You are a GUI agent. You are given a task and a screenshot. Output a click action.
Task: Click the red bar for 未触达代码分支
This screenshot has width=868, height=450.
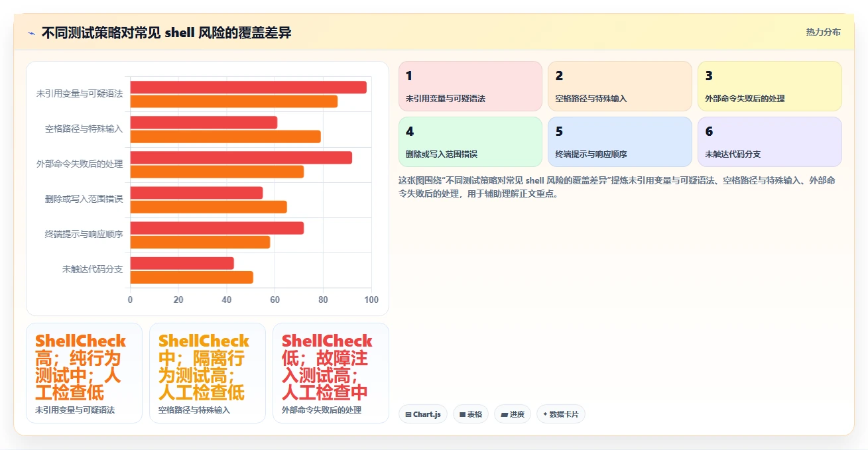pos(182,263)
